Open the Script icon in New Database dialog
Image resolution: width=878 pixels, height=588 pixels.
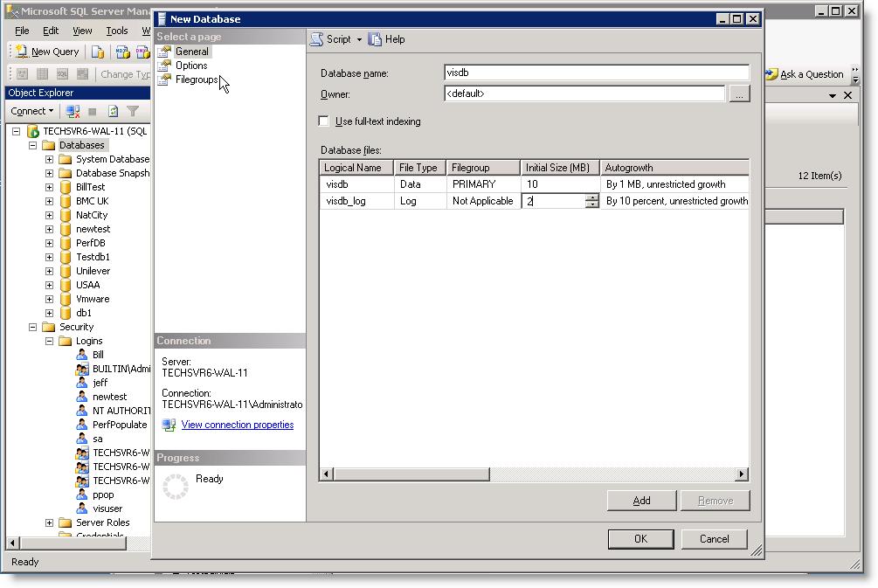tap(317, 39)
